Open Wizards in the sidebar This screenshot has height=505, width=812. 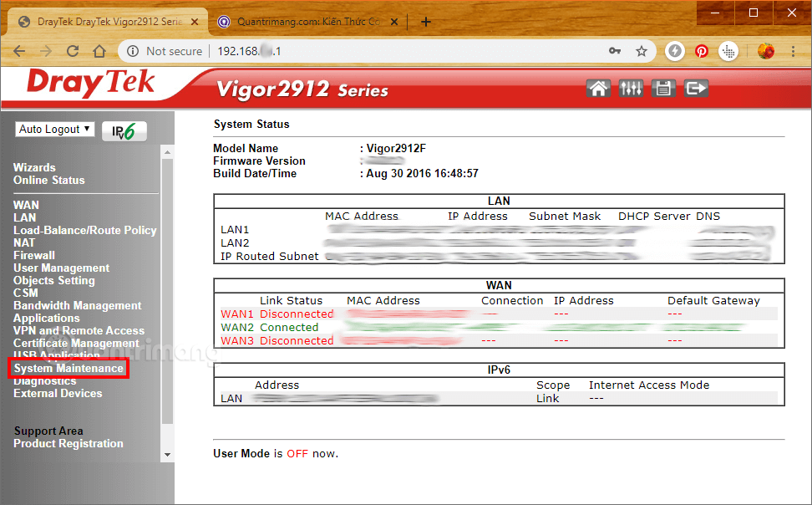coord(34,167)
